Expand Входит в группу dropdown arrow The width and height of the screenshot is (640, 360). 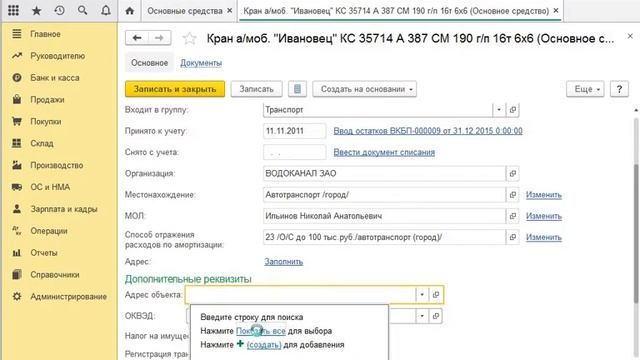coord(499,110)
